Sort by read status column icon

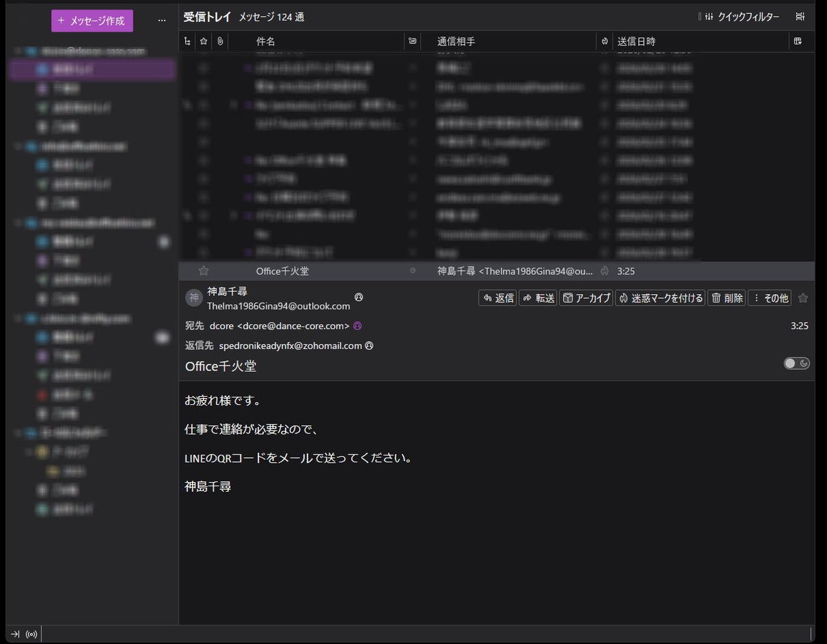pyautogui.click(x=412, y=41)
